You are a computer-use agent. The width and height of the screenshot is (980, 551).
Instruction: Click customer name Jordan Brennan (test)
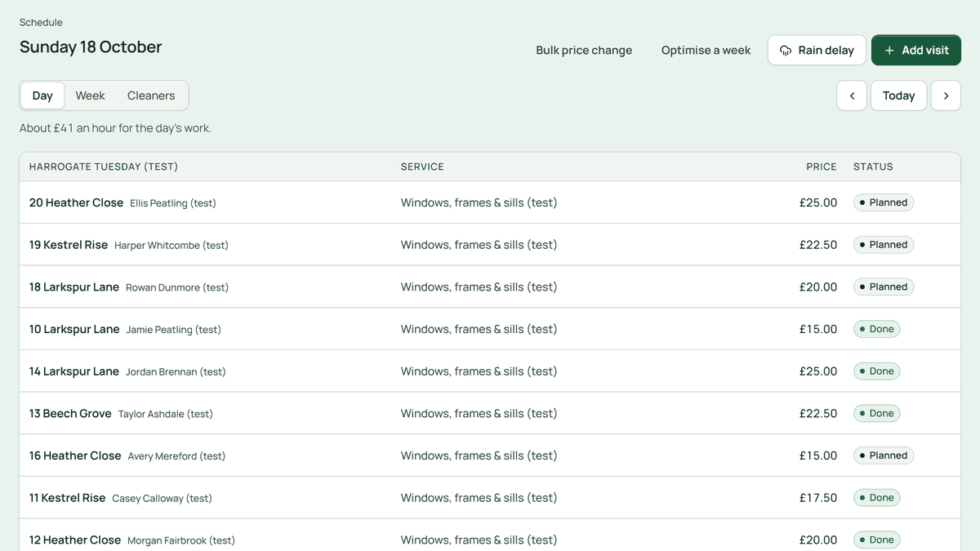(x=176, y=372)
